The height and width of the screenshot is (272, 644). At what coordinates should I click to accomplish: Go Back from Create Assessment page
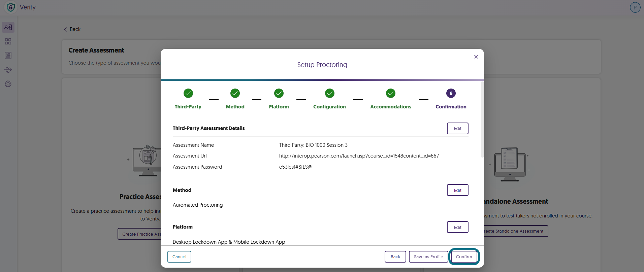click(x=72, y=29)
